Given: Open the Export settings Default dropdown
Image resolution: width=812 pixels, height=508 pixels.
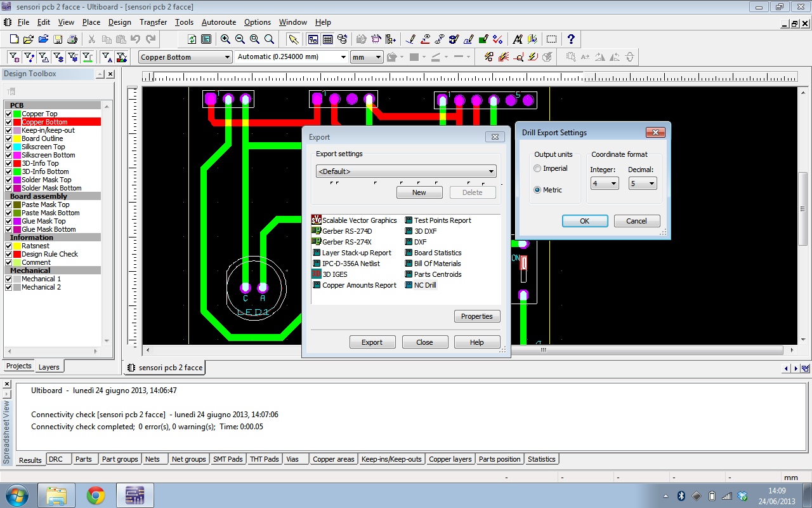Looking at the screenshot, I should tap(406, 171).
